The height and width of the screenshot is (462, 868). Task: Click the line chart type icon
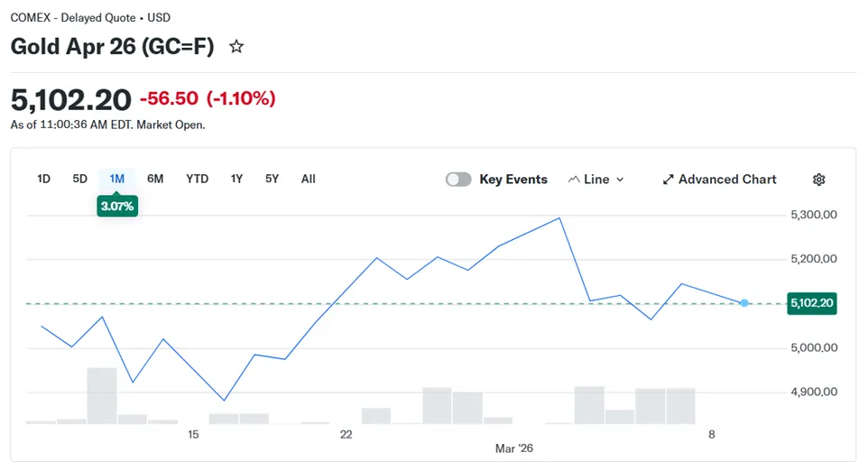click(574, 180)
